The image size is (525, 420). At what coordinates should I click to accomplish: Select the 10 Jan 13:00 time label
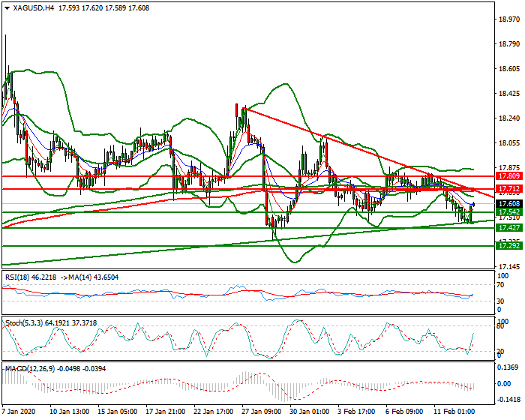[69, 411]
